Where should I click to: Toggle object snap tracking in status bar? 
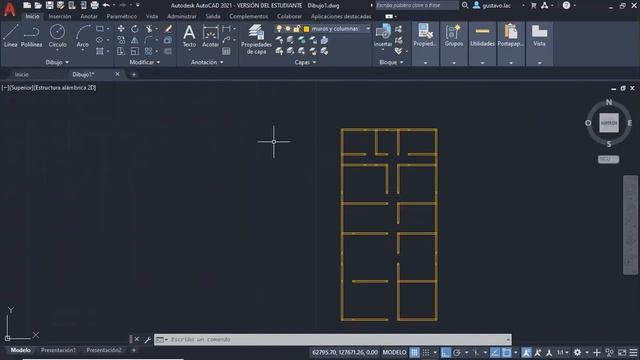coord(495,352)
